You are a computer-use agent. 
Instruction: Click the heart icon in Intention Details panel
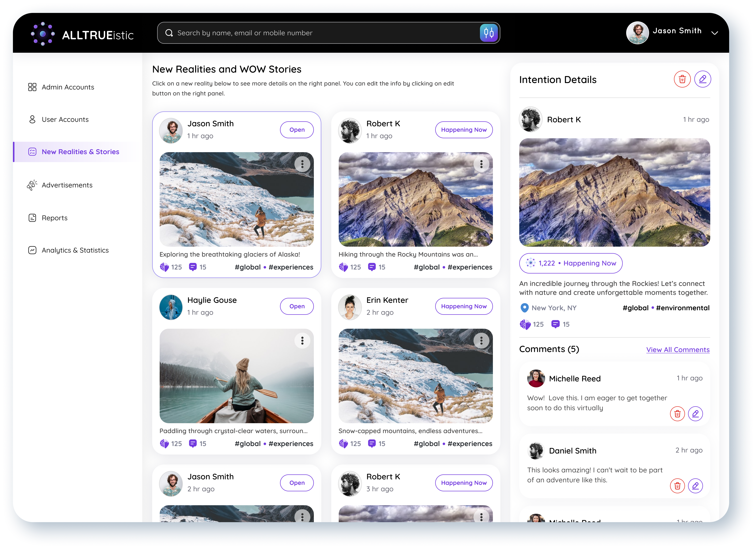525,324
